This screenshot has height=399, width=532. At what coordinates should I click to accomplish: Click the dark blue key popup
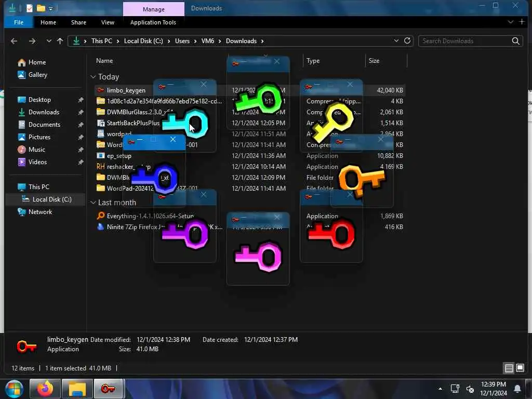point(154,171)
